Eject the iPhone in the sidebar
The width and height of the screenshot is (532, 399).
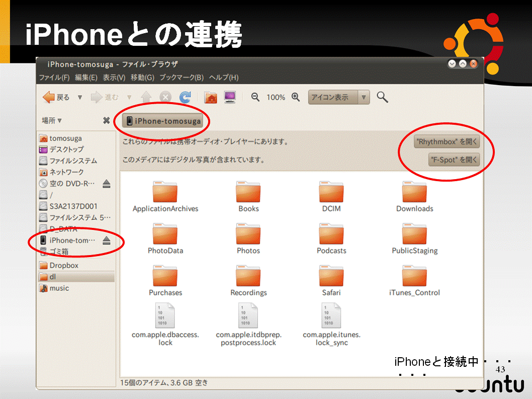pyautogui.click(x=106, y=241)
